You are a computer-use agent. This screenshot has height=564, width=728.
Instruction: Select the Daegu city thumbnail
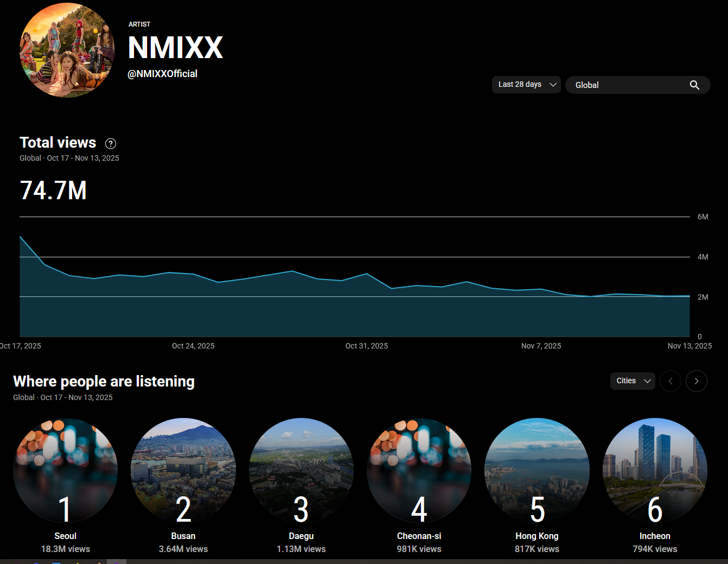tap(301, 470)
